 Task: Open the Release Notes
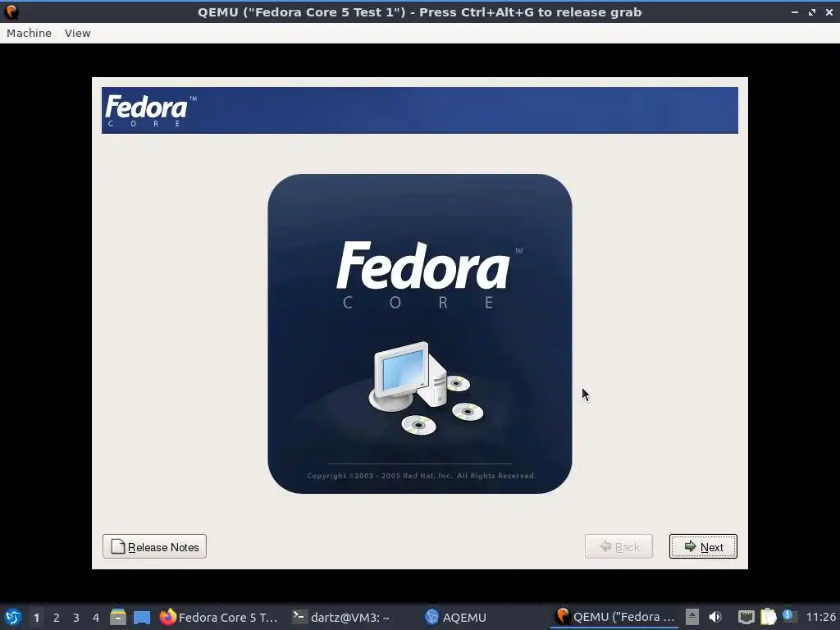(154, 546)
